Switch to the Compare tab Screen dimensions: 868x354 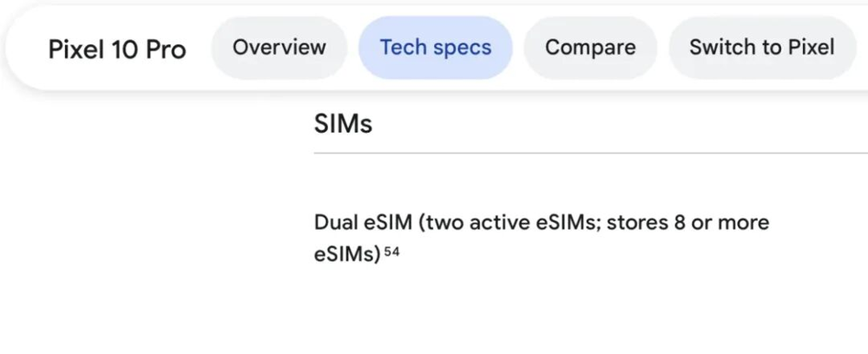click(589, 47)
